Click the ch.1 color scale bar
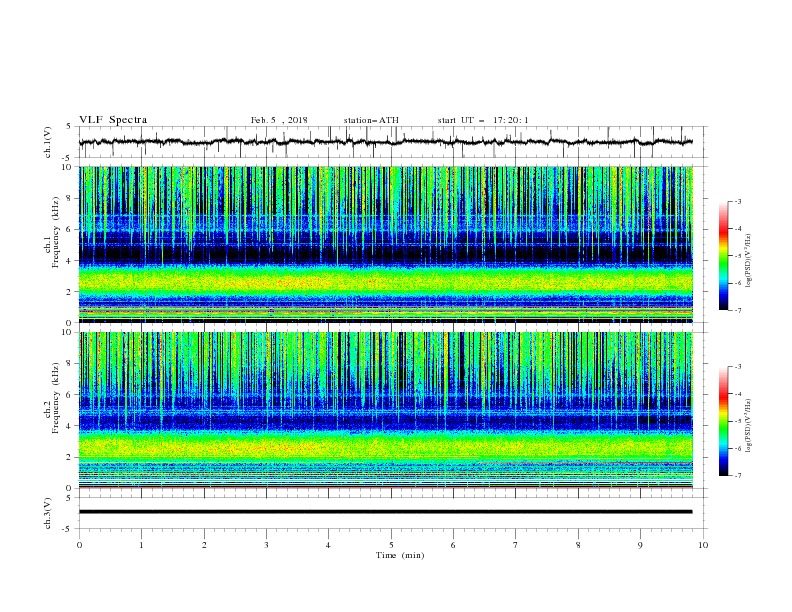The width and height of the screenshot is (792, 612). tap(723, 256)
